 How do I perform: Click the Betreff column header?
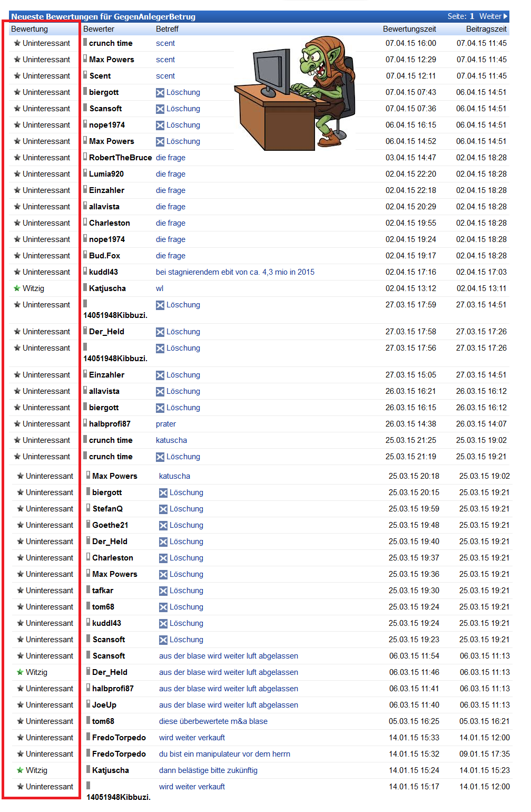coord(167,29)
